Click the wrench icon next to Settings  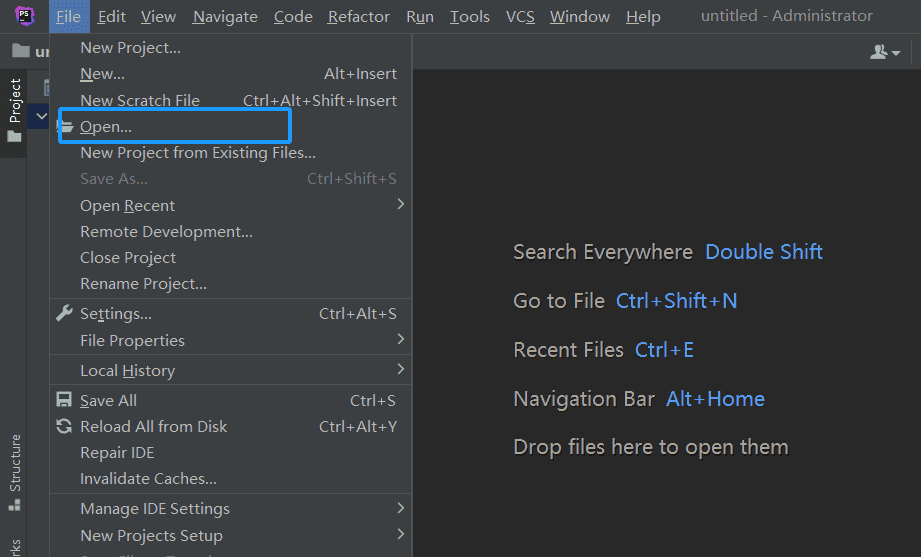tap(65, 314)
